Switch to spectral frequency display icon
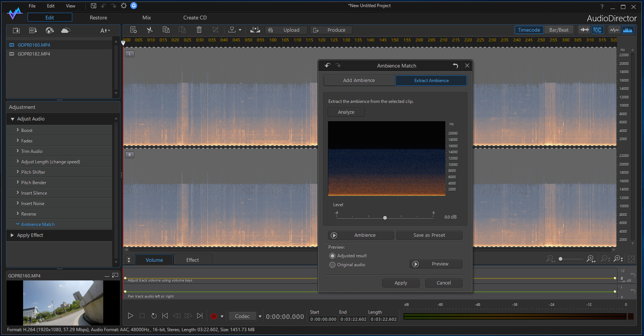Image resolution: width=644 pixels, height=336 pixels. coord(628,30)
